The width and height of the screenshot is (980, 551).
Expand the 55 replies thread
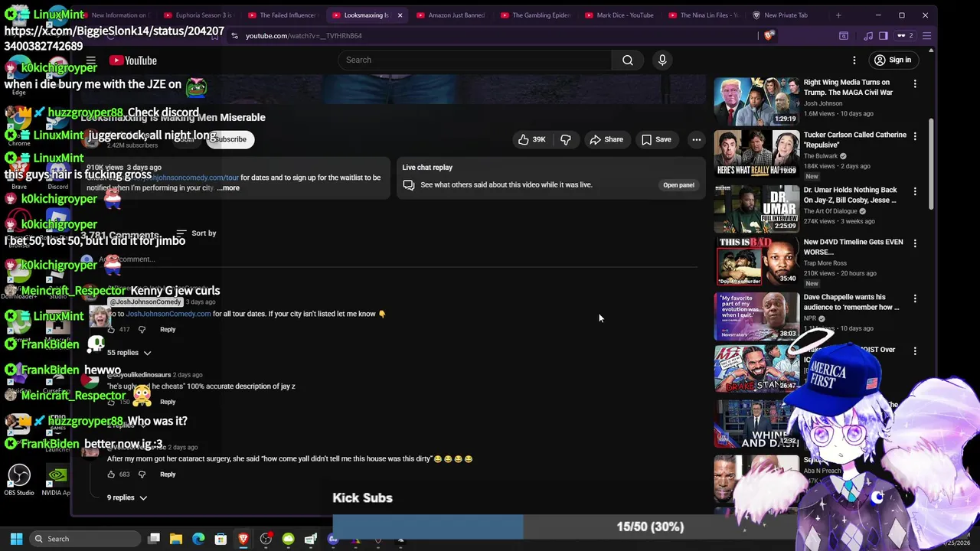pos(129,353)
